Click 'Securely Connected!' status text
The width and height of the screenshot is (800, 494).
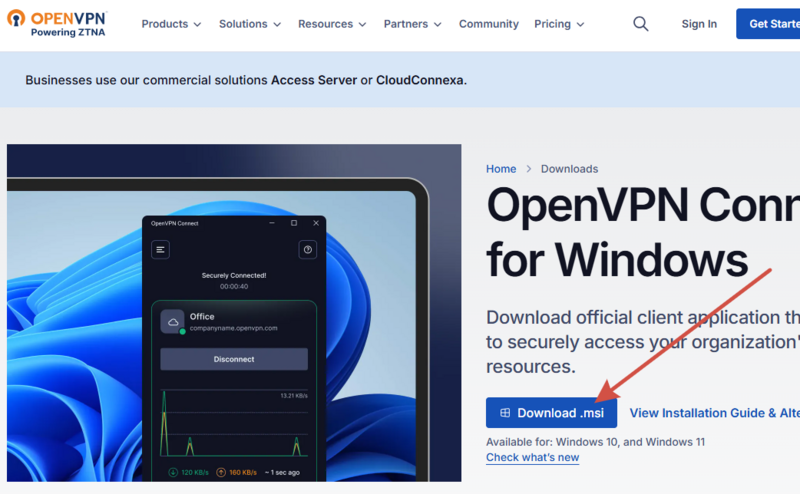pos(234,276)
